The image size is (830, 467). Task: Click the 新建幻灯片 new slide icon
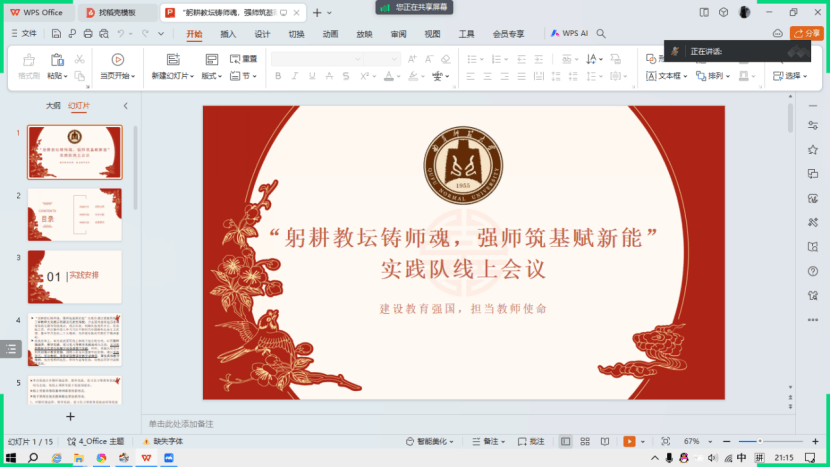[x=172, y=60]
